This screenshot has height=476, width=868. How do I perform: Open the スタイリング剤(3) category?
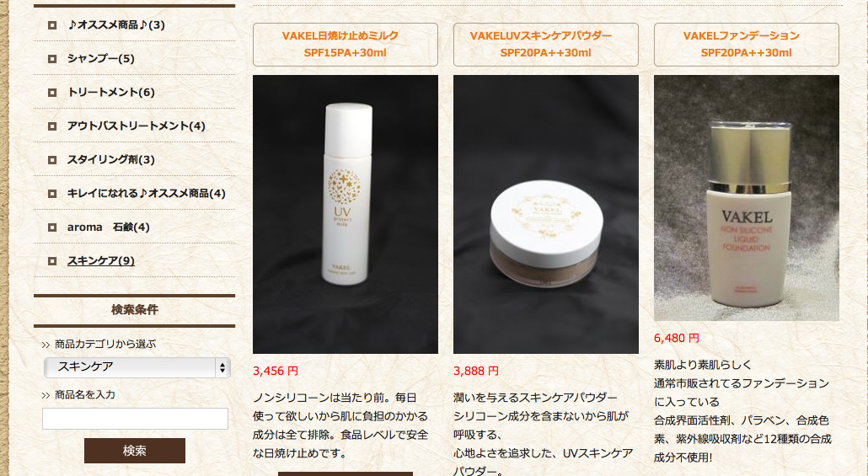pos(110,160)
